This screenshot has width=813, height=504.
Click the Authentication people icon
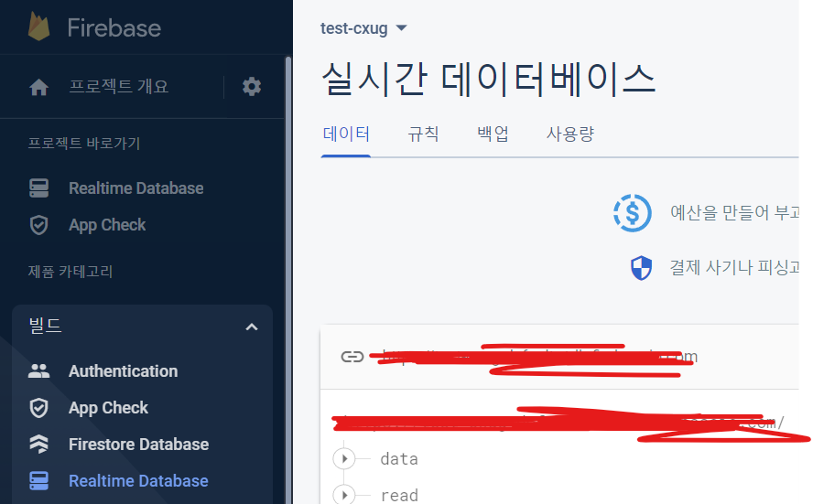click(38, 370)
